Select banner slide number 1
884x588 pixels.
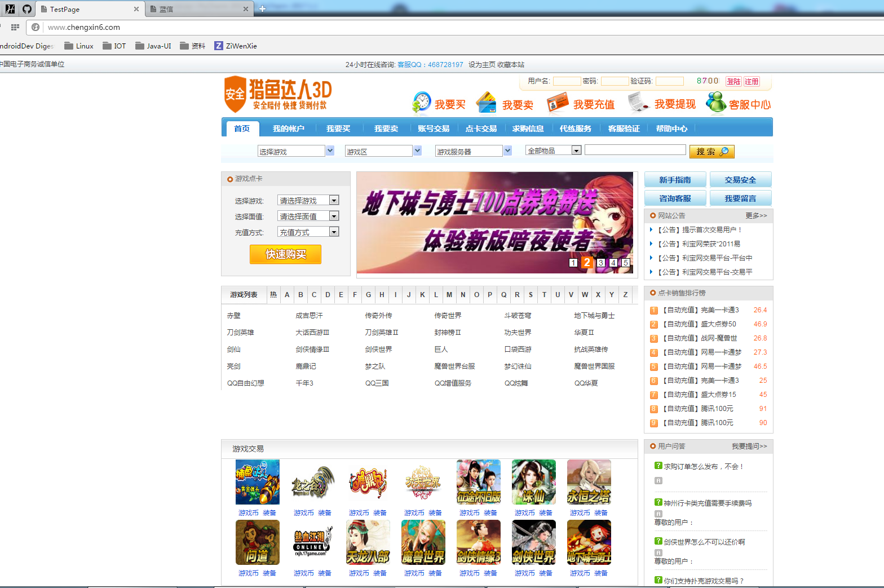(x=573, y=263)
